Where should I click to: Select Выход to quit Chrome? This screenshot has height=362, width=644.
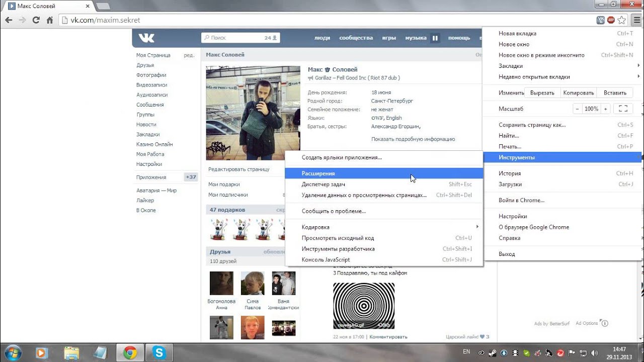pos(562,254)
